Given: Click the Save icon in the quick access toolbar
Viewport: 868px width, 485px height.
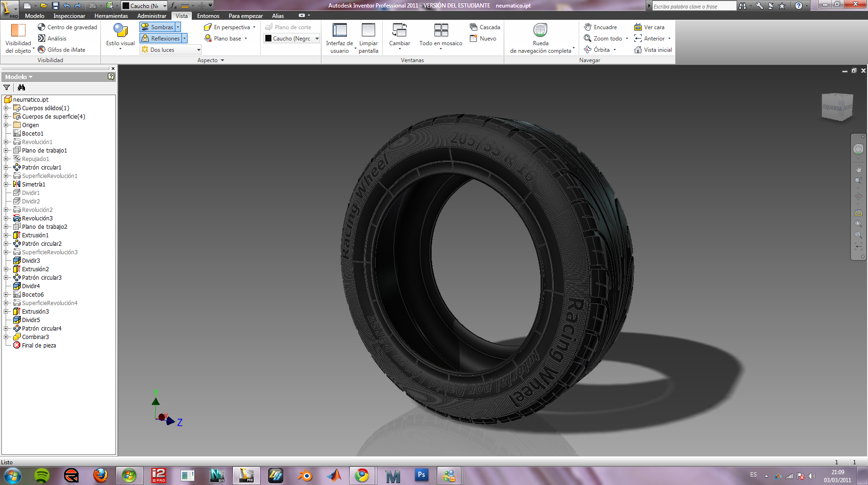Looking at the screenshot, I should tap(55, 6).
